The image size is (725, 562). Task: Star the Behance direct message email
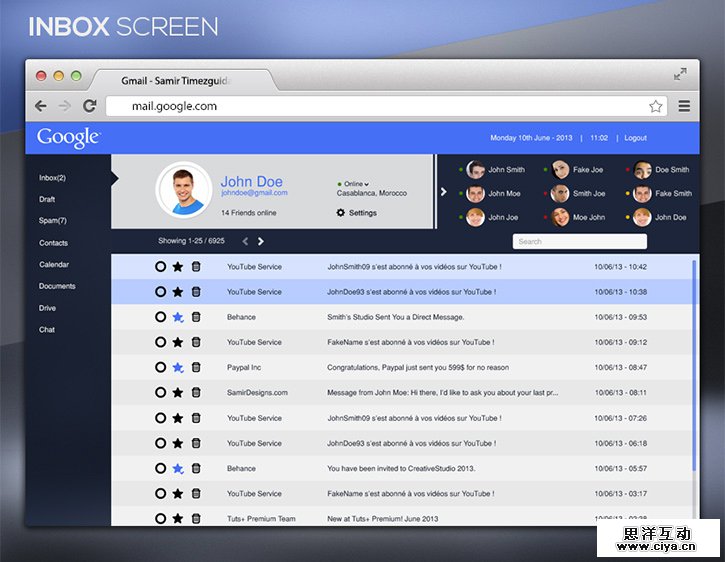(178, 317)
